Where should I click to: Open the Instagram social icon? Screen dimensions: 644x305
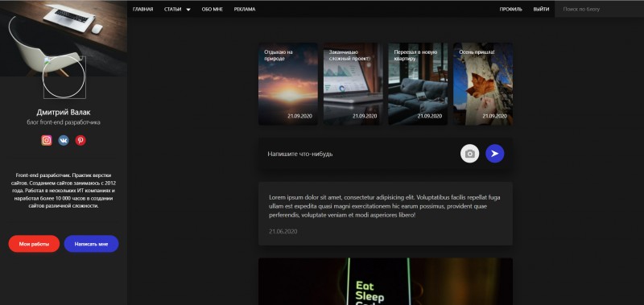coord(47,140)
